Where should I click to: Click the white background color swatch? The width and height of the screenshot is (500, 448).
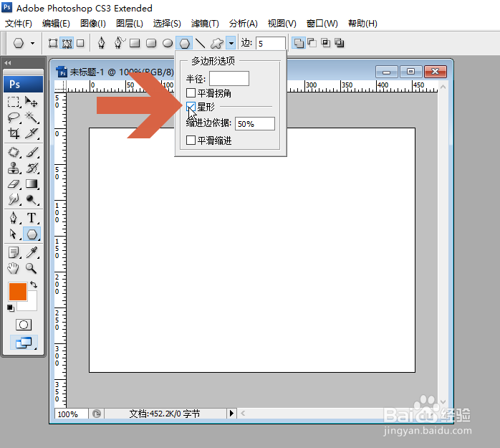(x=31, y=303)
